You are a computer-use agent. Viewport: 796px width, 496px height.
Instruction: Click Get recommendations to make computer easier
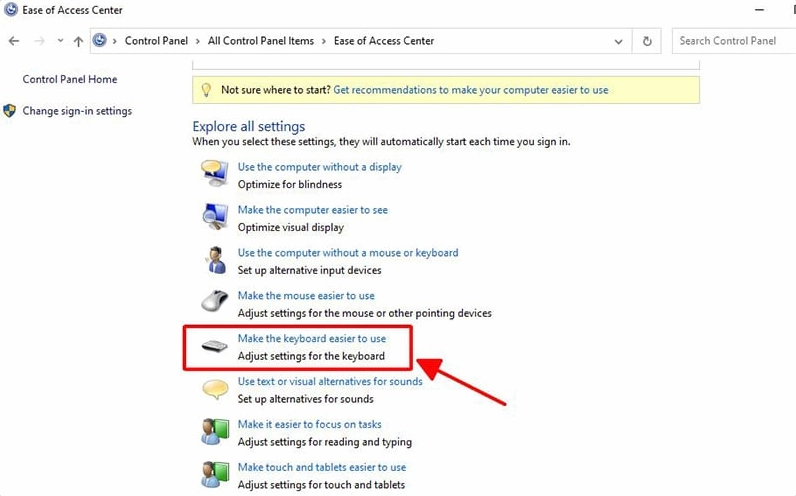coord(471,90)
